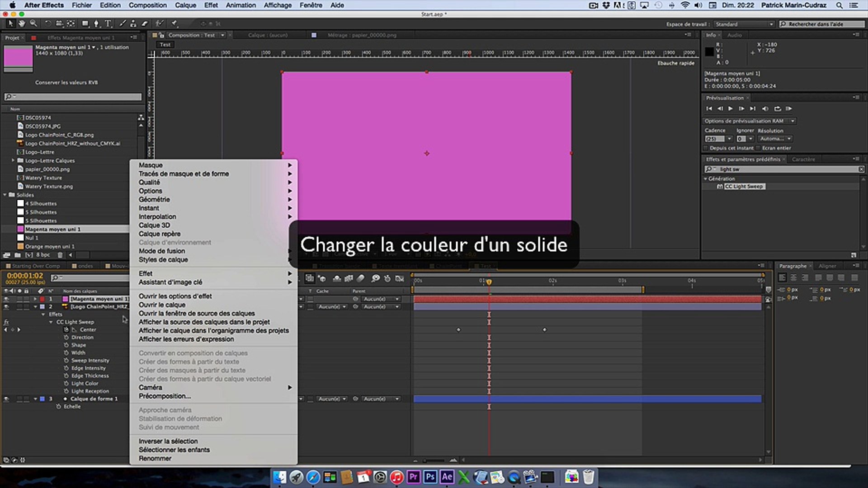
Task: Enable the Ecran entier checkbox
Action: tap(758, 148)
